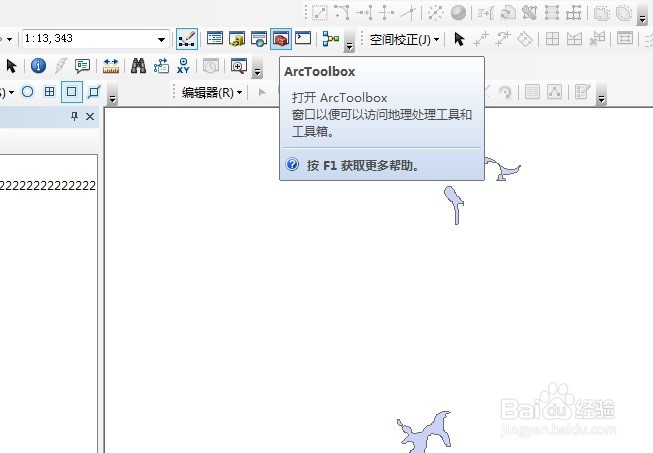Viewport: 653px width, 453px height.
Task: Open the Python command window
Action: coord(303,39)
